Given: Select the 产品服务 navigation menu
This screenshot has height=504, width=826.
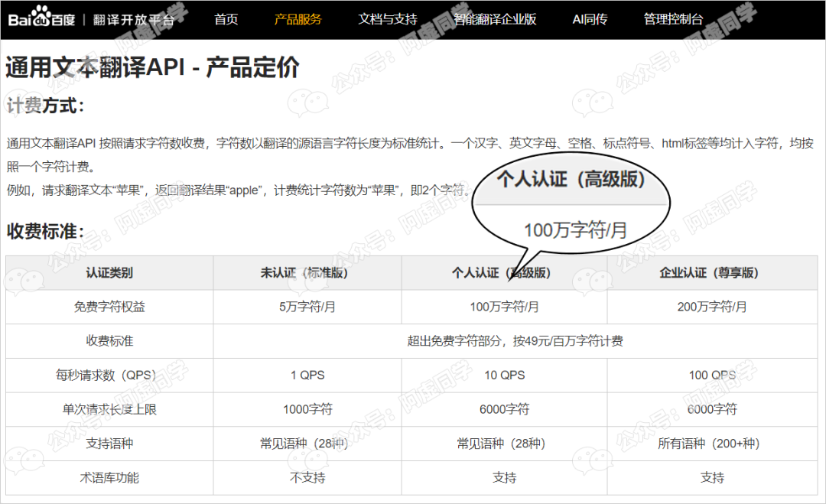Looking at the screenshot, I should pyautogui.click(x=298, y=19).
